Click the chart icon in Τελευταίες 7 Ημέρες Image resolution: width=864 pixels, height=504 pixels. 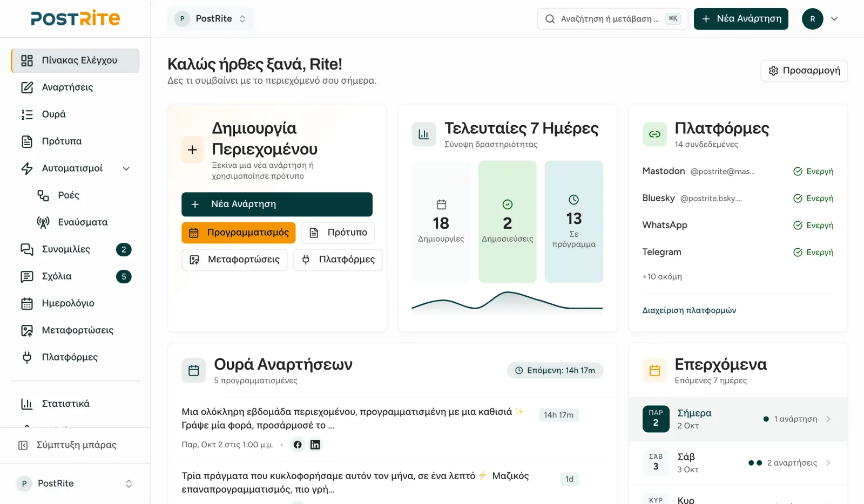424,134
